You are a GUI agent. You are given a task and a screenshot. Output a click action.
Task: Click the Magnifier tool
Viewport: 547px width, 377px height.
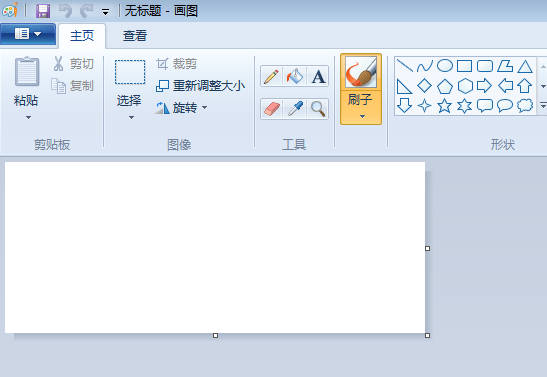[318, 109]
